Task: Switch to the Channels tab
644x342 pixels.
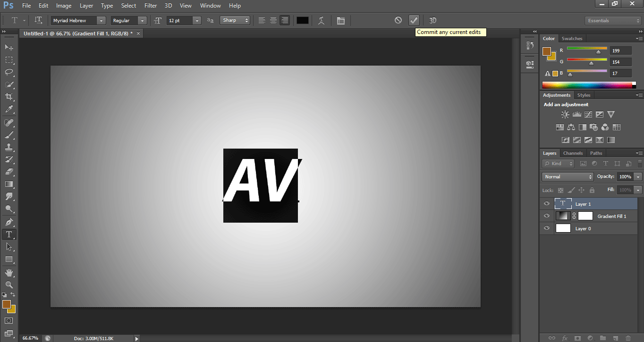Action: pyautogui.click(x=573, y=153)
